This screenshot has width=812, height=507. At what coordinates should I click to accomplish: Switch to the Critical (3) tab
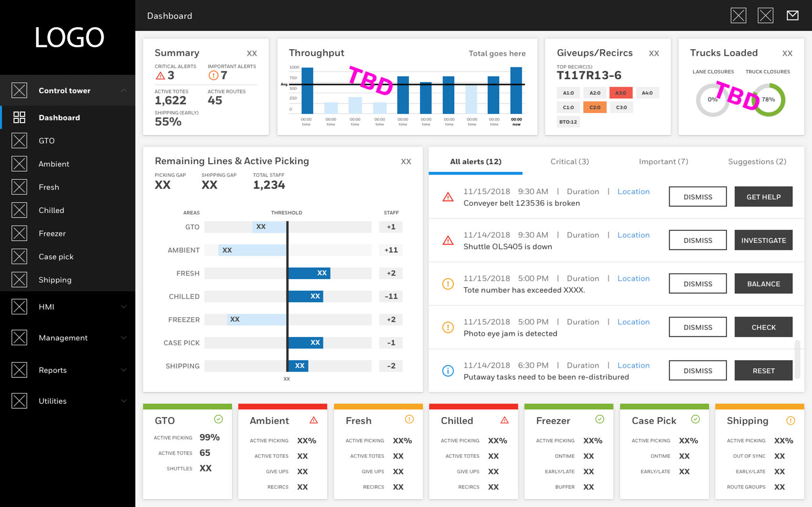tap(569, 162)
